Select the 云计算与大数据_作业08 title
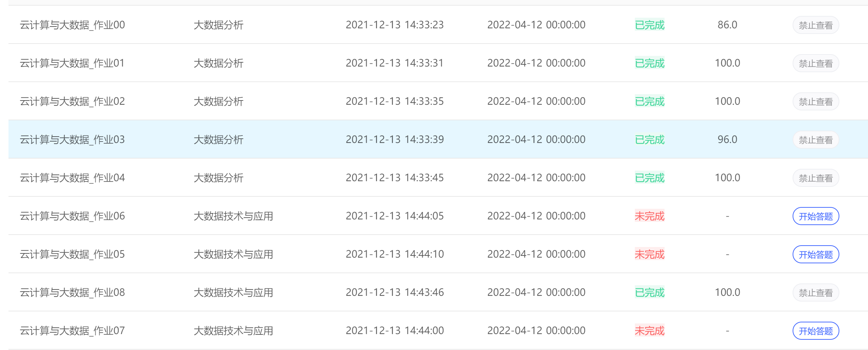868x350 pixels. pyautogui.click(x=72, y=292)
